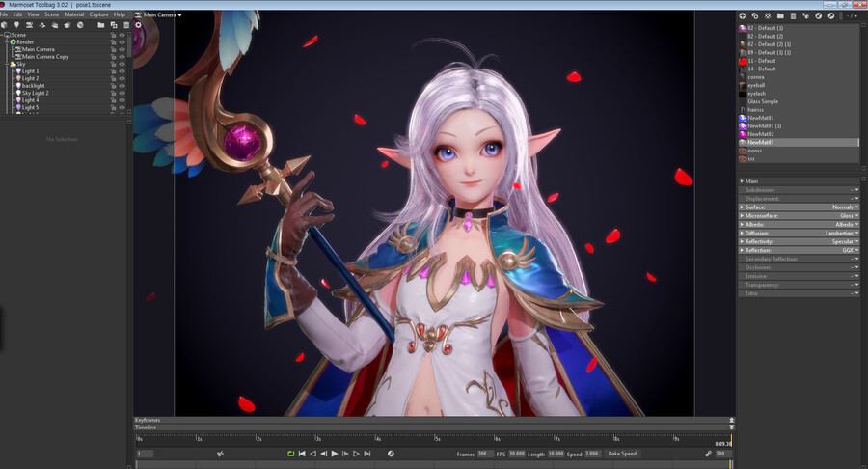868x469 pixels.
Task: Toggle visibility of Main Camera
Action: (122, 49)
